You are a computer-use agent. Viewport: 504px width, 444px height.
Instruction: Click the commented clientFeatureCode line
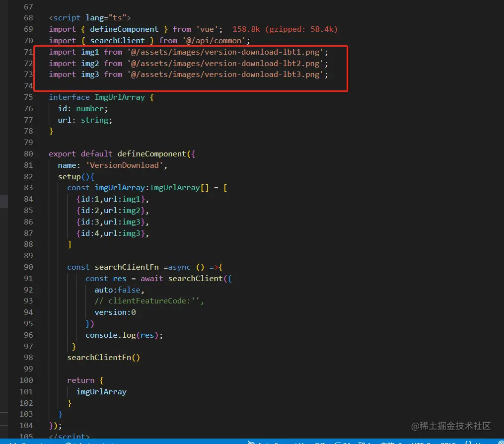[149, 301]
